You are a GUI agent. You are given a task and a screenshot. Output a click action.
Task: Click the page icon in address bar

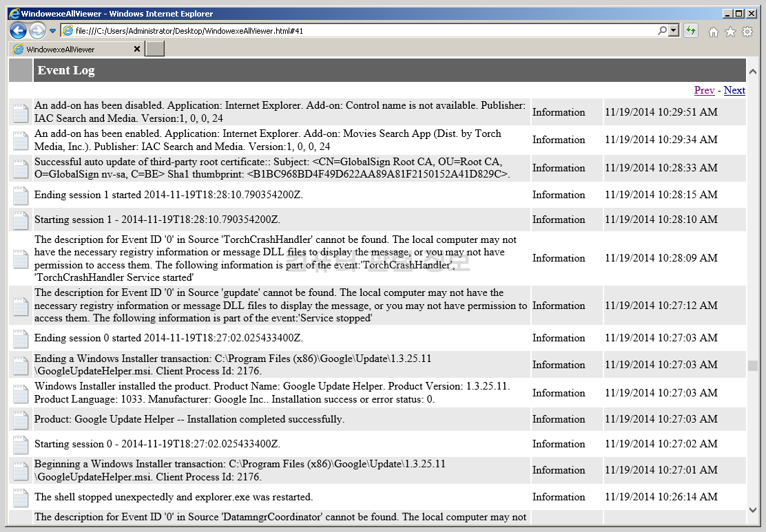(68, 31)
